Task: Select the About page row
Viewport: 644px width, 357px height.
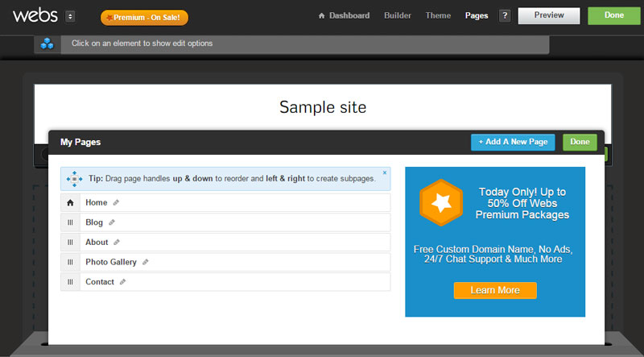Action: (225, 243)
